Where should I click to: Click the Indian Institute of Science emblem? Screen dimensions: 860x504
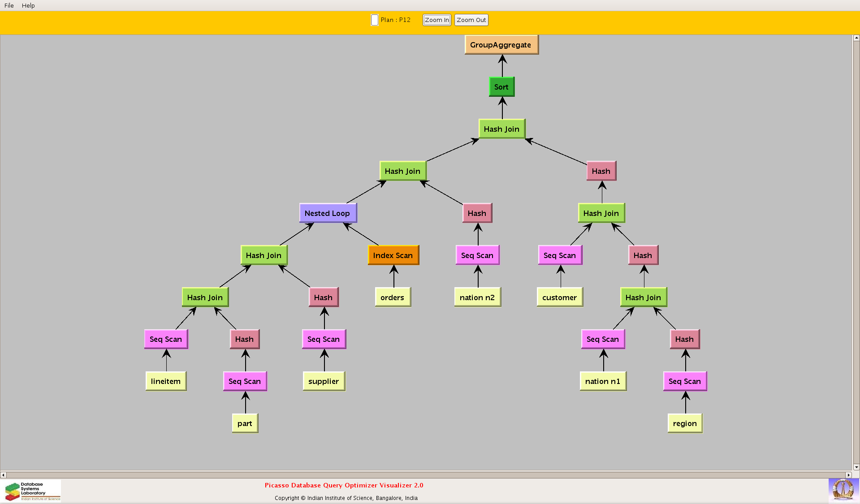point(843,489)
